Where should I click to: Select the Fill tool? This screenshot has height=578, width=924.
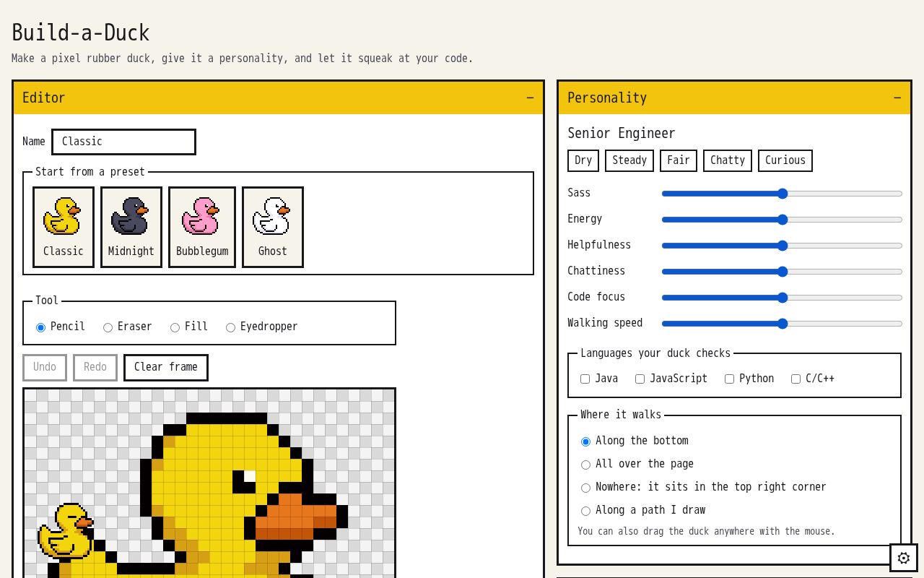[x=175, y=327]
